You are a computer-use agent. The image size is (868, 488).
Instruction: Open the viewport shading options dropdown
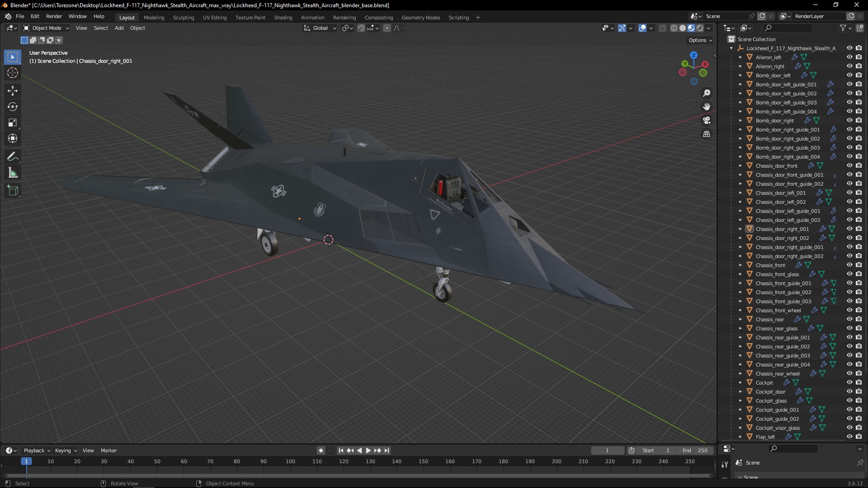(709, 28)
